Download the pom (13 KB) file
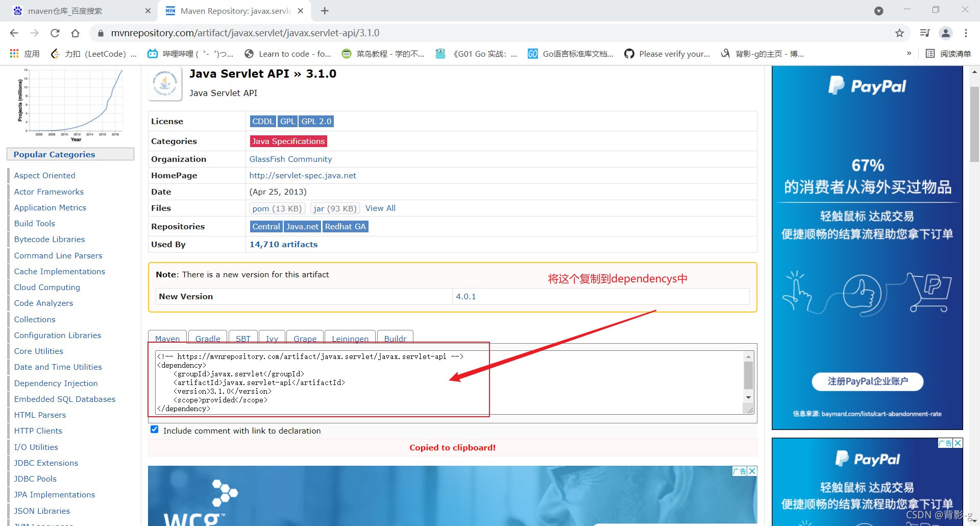980x526 pixels. (277, 208)
